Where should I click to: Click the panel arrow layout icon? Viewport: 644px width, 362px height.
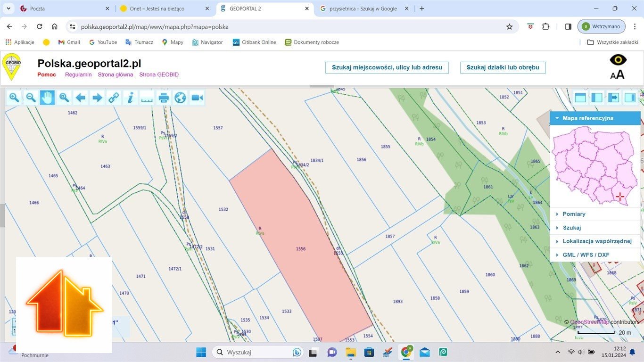tap(613, 98)
